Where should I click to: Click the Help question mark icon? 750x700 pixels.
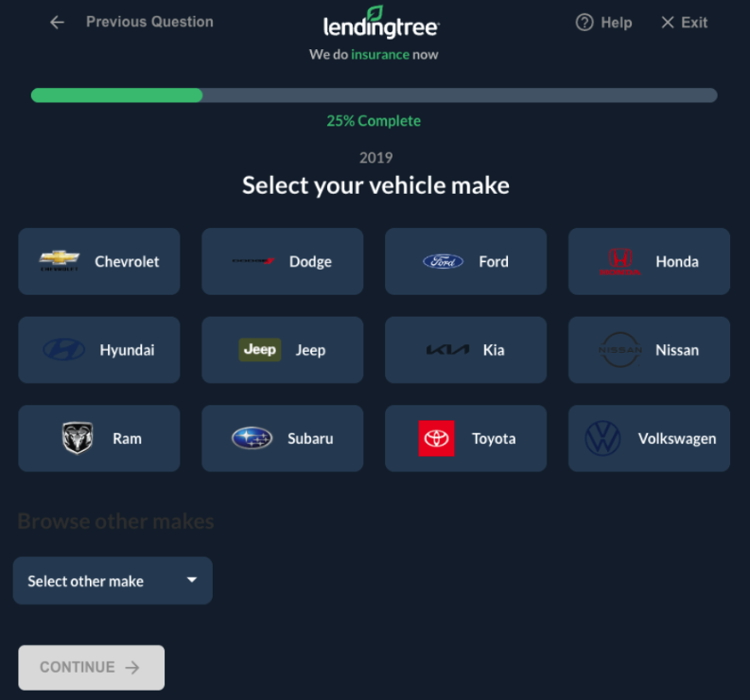[584, 22]
